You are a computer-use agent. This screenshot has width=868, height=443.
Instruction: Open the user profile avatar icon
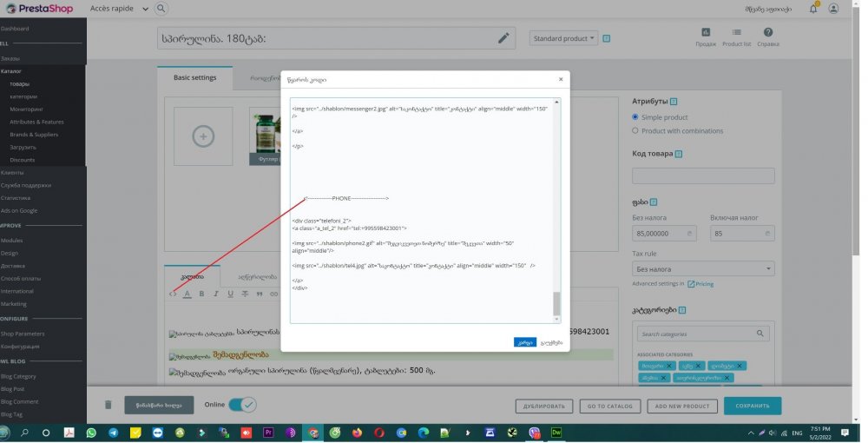[x=833, y=9]
